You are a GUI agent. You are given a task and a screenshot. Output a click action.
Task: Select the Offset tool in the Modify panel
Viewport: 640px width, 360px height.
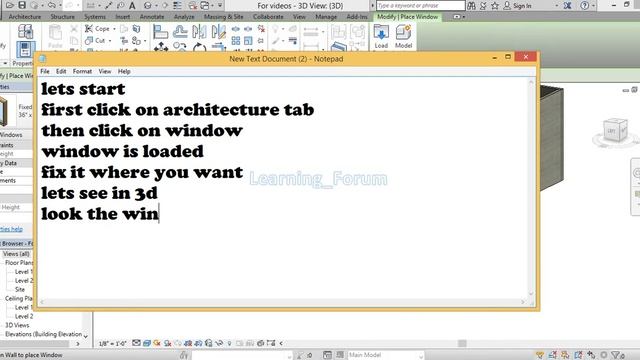pos(180,31)
